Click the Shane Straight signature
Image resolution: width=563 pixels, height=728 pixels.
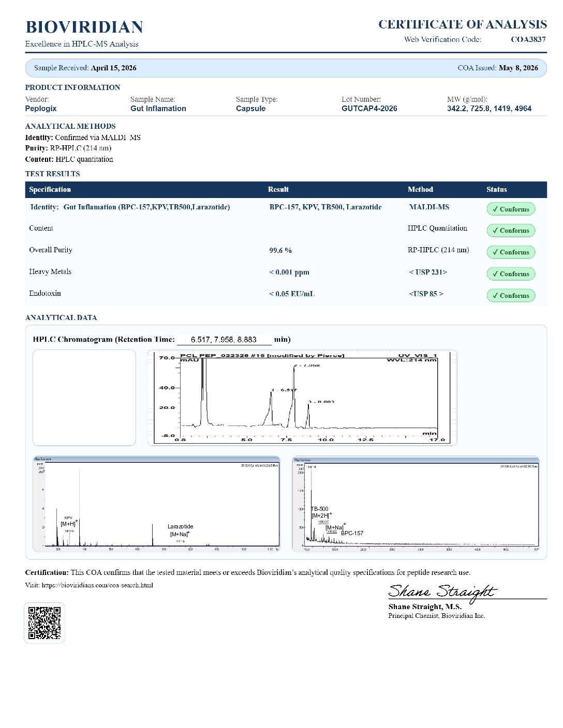(443, 592)
